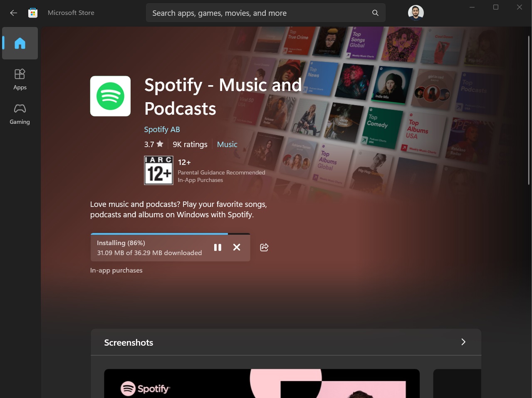Click the IARC 12+ rating badge
The image size is (532, 398).
pyautogui.click(x=158, y=170)
